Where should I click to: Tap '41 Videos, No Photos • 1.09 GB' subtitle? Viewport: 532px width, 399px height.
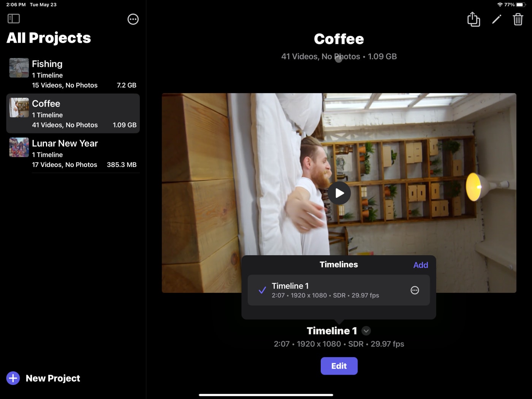coord(339,56)
